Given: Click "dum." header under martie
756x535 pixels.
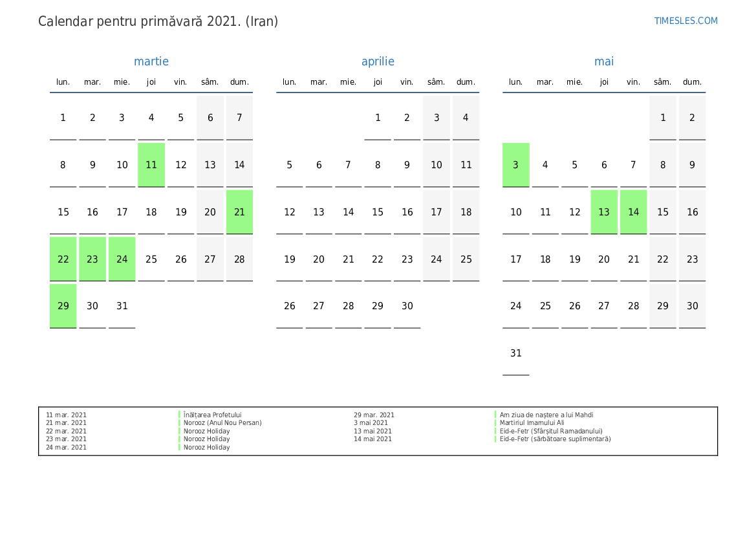Looking at the screenshot, I should (240, 82).
